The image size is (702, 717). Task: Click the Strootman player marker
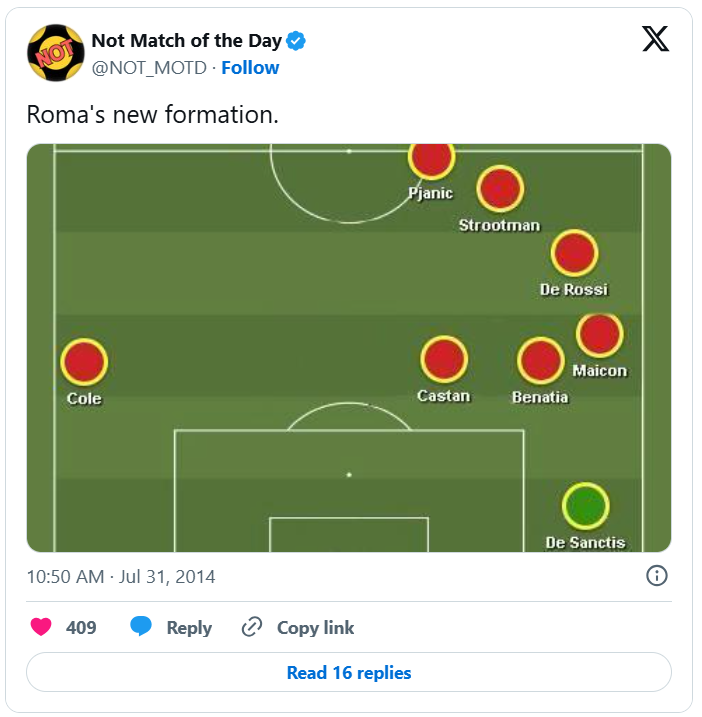click(499, 189)
